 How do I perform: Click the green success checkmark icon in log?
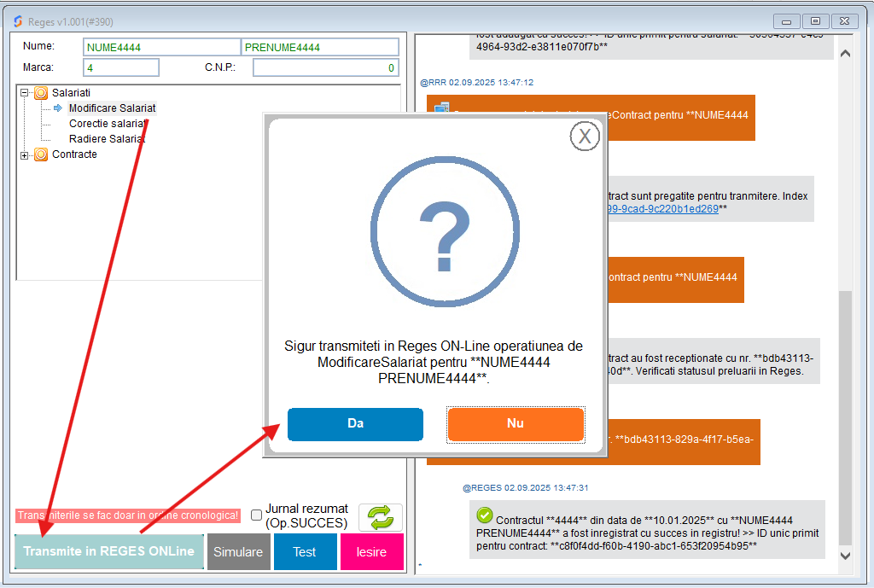point(485,515)
